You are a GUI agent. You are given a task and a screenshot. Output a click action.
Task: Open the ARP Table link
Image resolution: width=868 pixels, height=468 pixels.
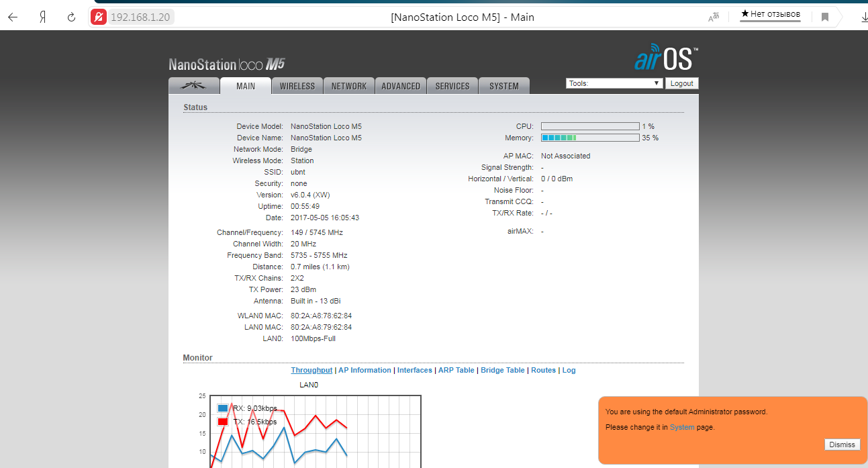[x=456, y=370]
